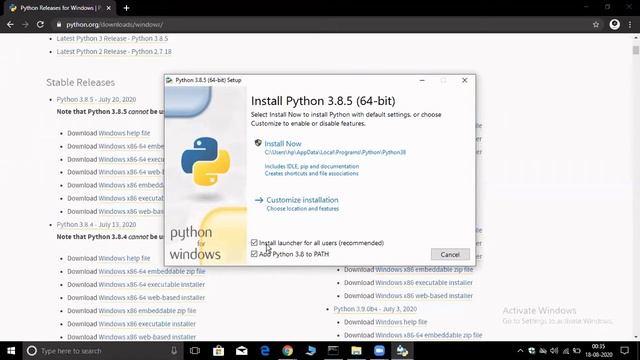Close the Python Releases tab
640x360 pixels.
point(109,8)
